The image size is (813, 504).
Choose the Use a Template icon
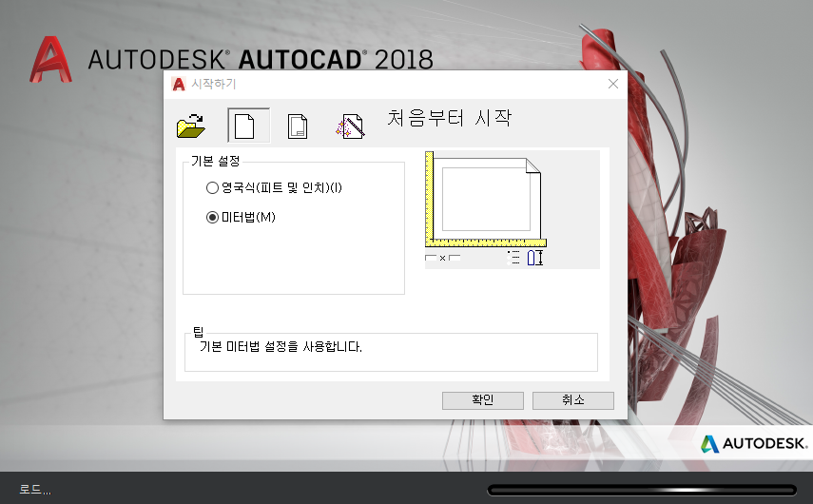pyautogui.click(x=298, y=126)
